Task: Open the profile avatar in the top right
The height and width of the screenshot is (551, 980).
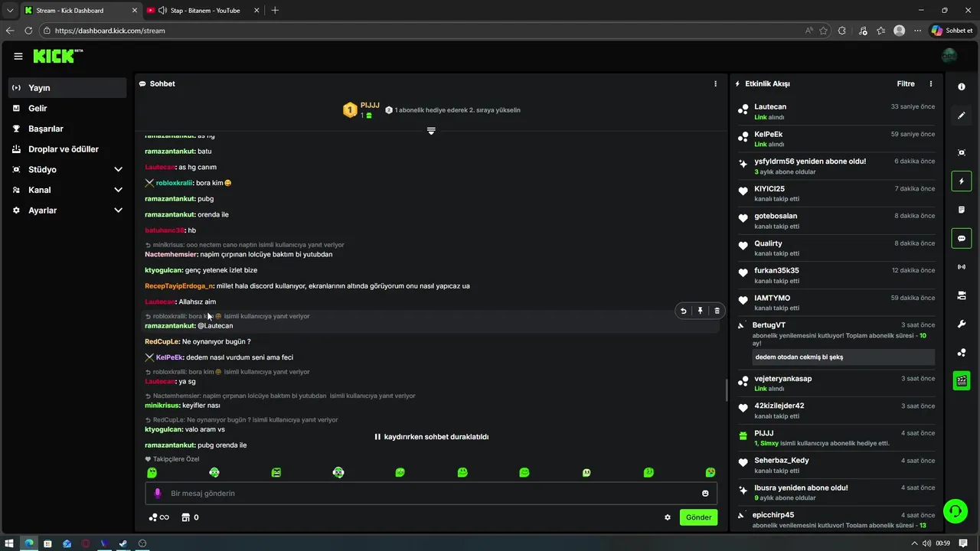Action: [x=949, y=56]
